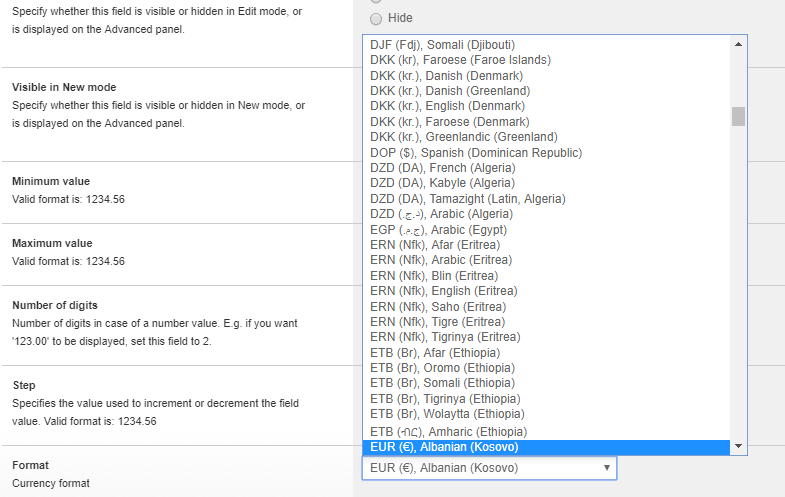
Task: Choose DJF (Fdj), Somali (Djibouti)
Action: point(546,45)
